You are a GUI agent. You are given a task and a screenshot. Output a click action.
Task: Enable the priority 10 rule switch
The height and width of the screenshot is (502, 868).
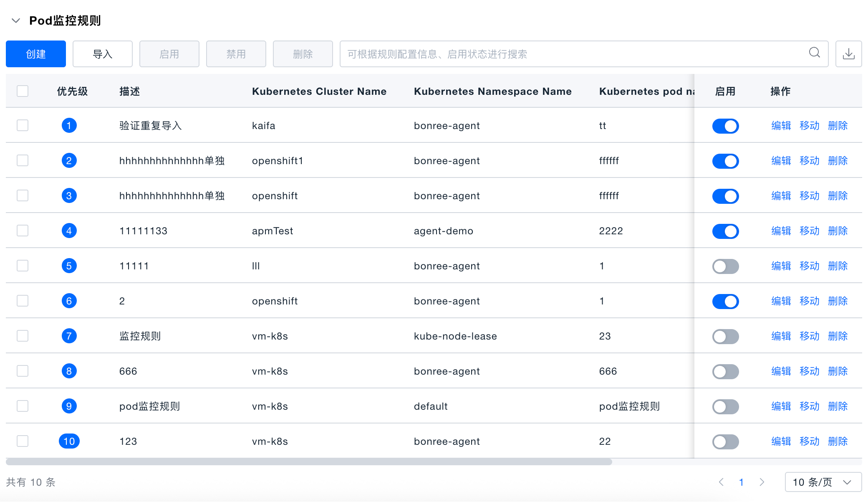725,441
